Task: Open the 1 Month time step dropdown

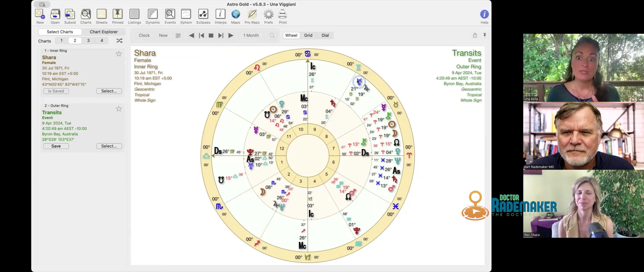Action: tap(251, 35)
